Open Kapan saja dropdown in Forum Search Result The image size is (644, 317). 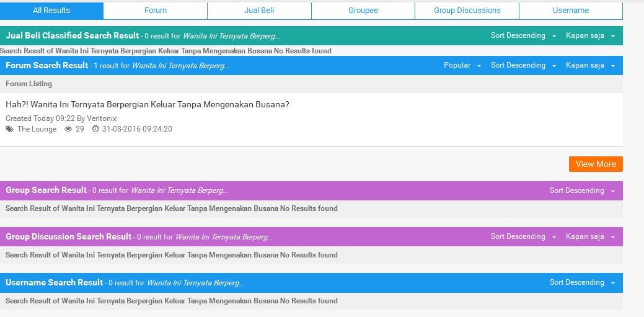pyautogui.click(x=590, y=65)
